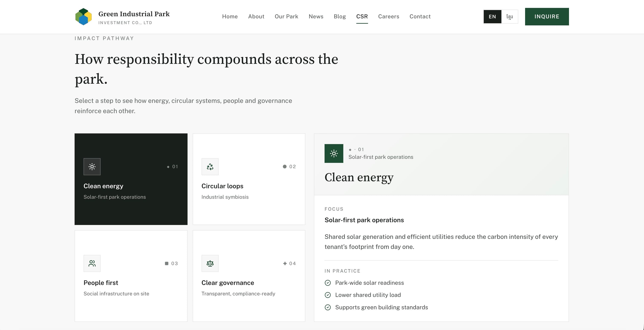Click check icon beside Supports green building standards

(x=328, y=307)
